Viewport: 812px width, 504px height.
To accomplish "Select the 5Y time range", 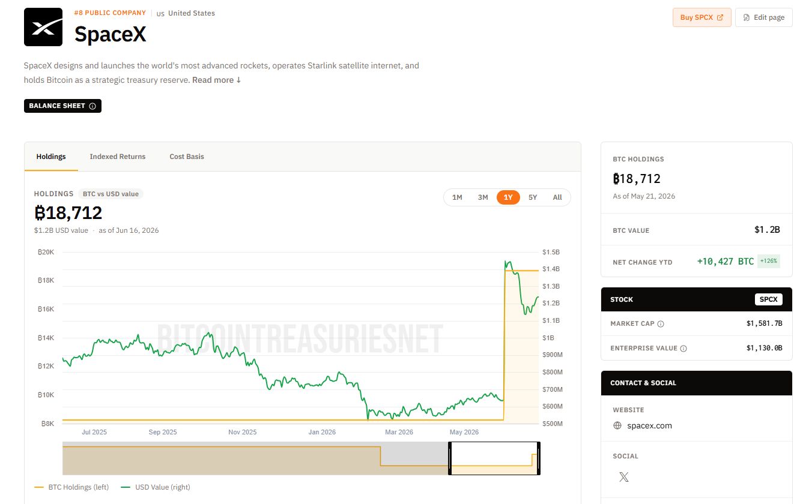I will click(533, 197).
